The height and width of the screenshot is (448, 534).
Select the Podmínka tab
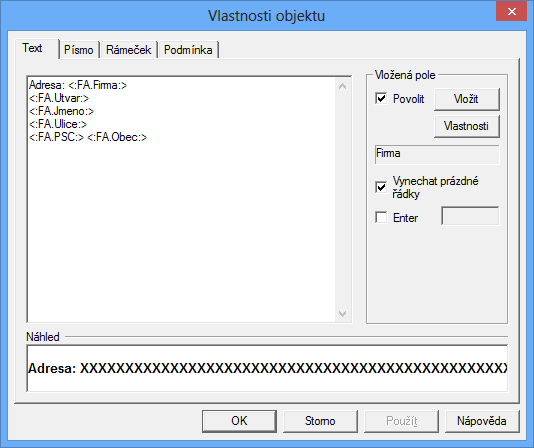tap(188, 50)
